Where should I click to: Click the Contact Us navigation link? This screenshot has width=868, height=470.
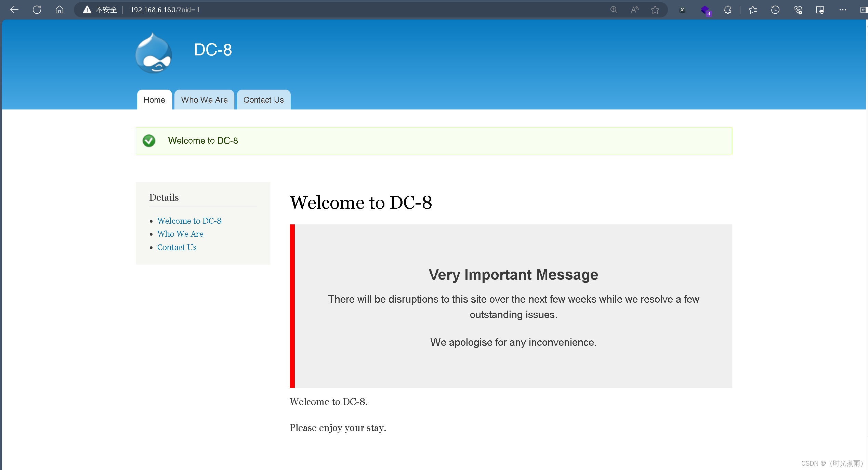[263, 100]
